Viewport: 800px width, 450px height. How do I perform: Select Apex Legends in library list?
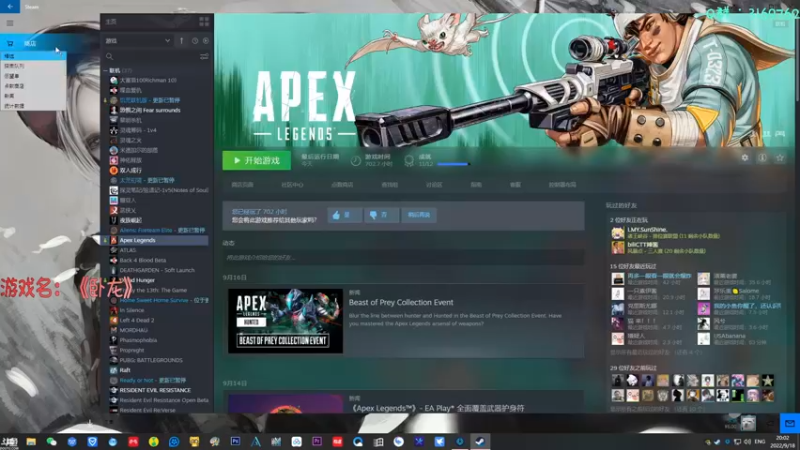click(x=156, y=240)
